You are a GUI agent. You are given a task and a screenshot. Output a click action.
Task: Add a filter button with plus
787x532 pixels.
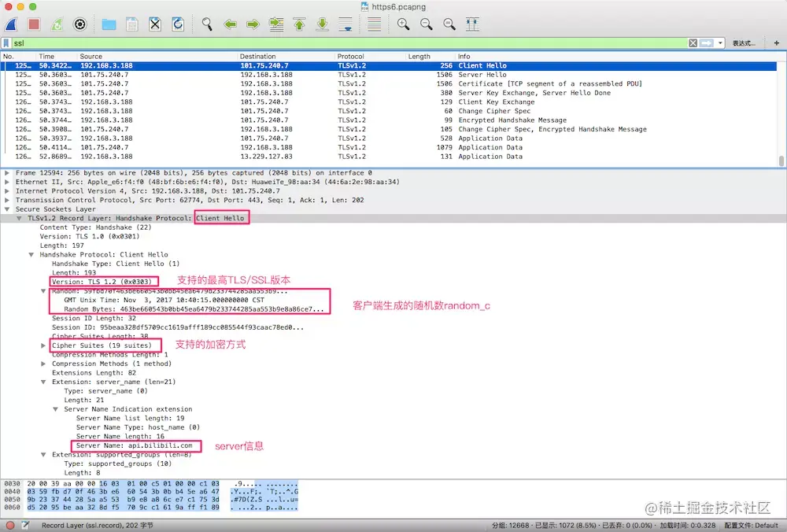pyautogui.click(x=777, y=43)
